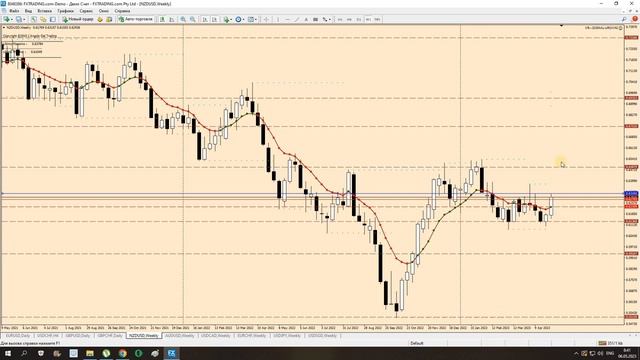Click the Default profile status bar entry
Image resolution: width=640 pixels, height=360 pixels.
pyautogui.click(x=417, y=343)
